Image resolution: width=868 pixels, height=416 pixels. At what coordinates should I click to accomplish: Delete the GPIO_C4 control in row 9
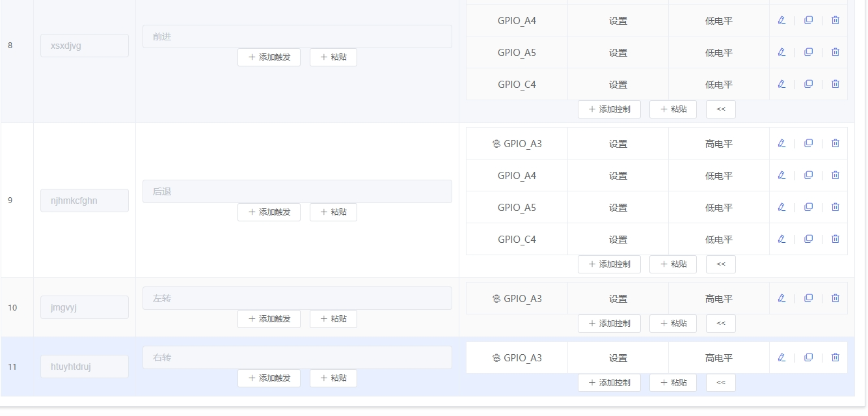(835, 239)
